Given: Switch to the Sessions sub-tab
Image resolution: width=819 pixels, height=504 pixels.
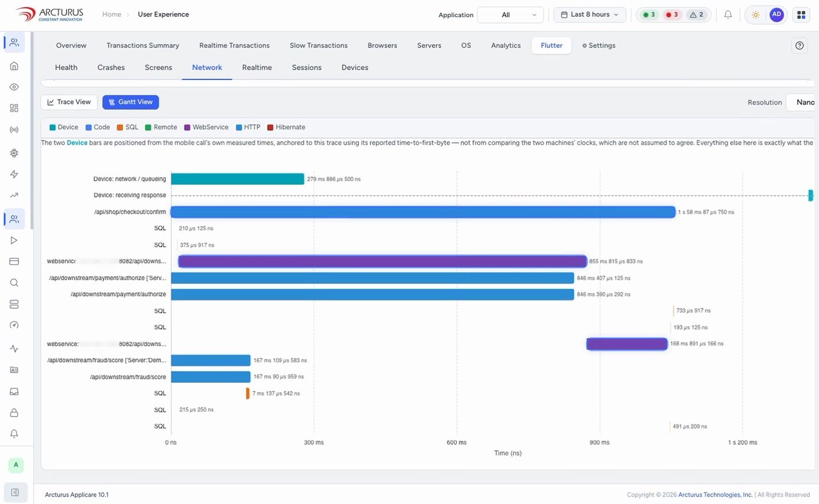Looking at the screenshot, I should 307,68.
